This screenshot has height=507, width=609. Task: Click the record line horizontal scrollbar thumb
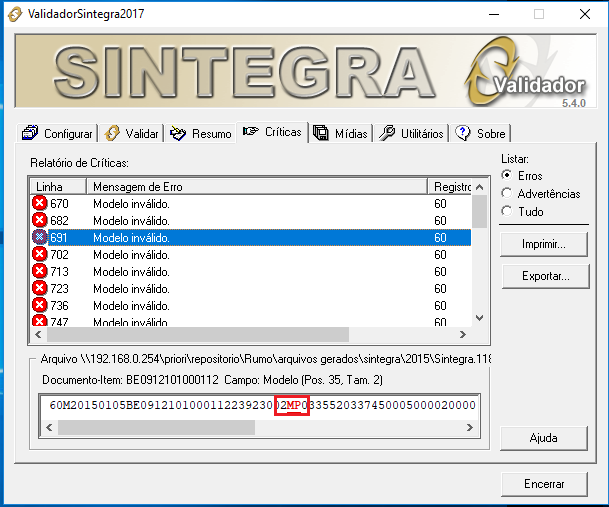[x=157, y=427]
